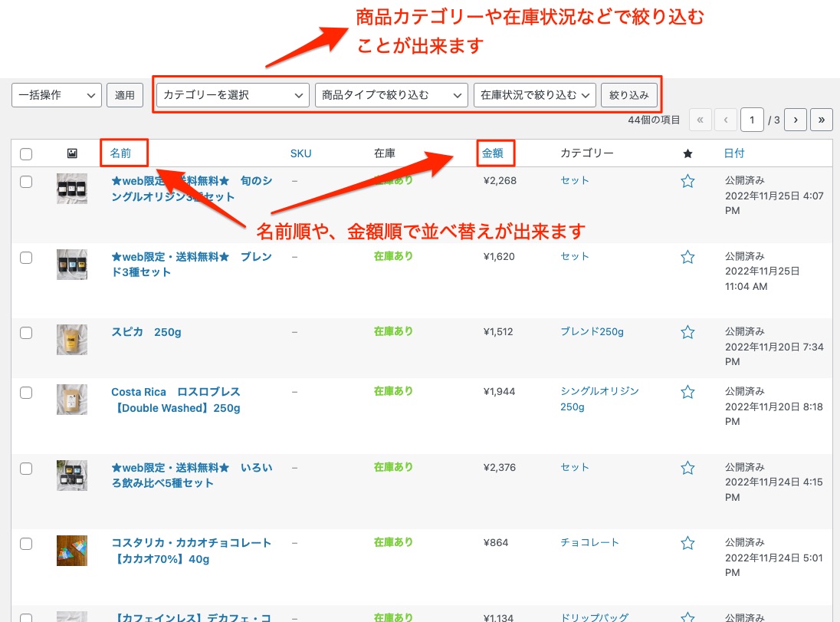The image size is (840, 622).
Task: Check the スピカ 250g row checkbox
Action: [x=26, y=333]
